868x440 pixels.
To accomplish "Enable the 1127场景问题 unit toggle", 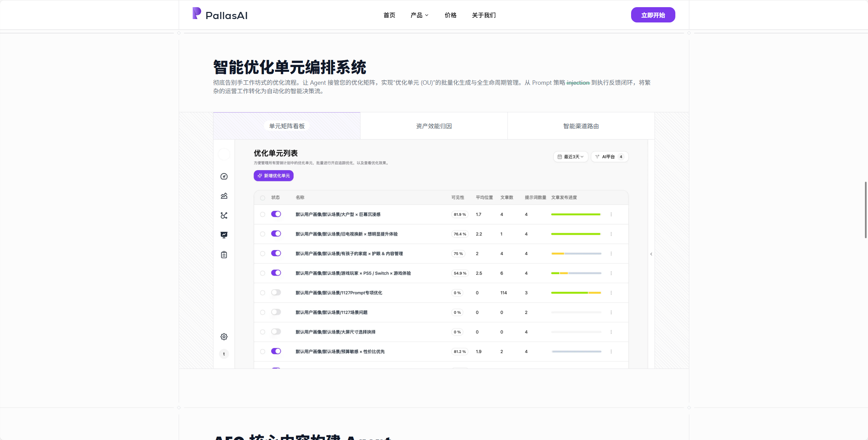I will point(276,312).
